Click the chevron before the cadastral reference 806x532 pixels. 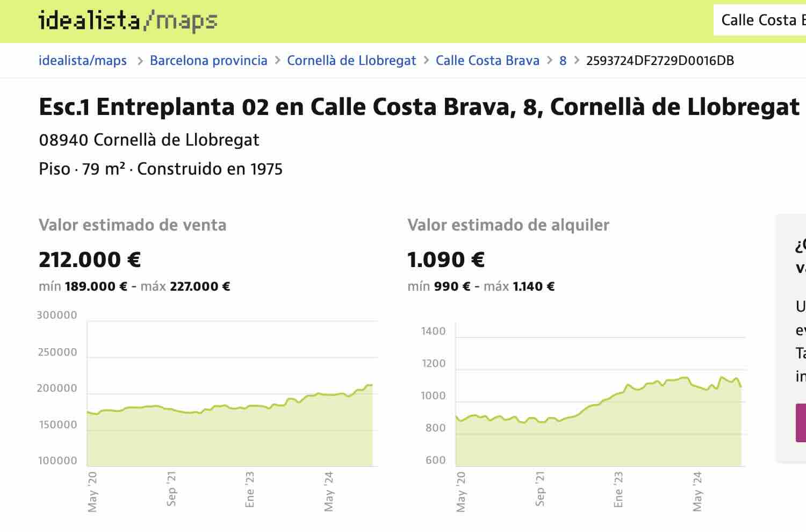coord(577,61)
